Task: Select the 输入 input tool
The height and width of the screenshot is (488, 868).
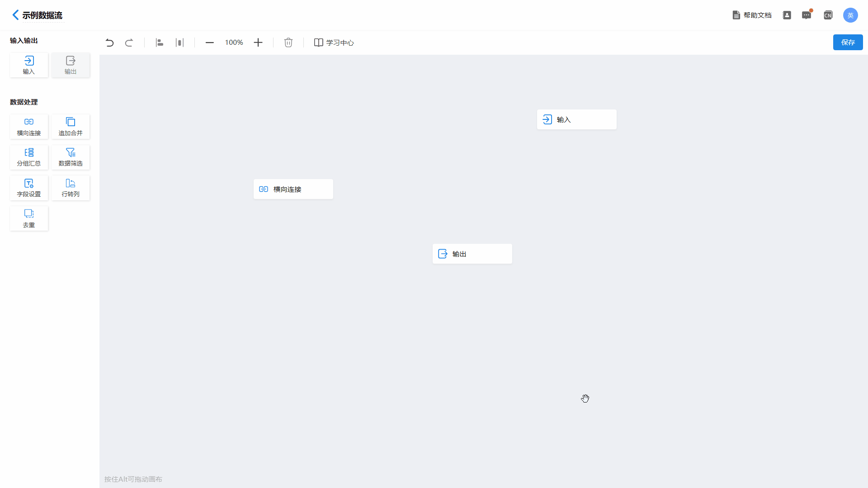Action: click(29, 65)
